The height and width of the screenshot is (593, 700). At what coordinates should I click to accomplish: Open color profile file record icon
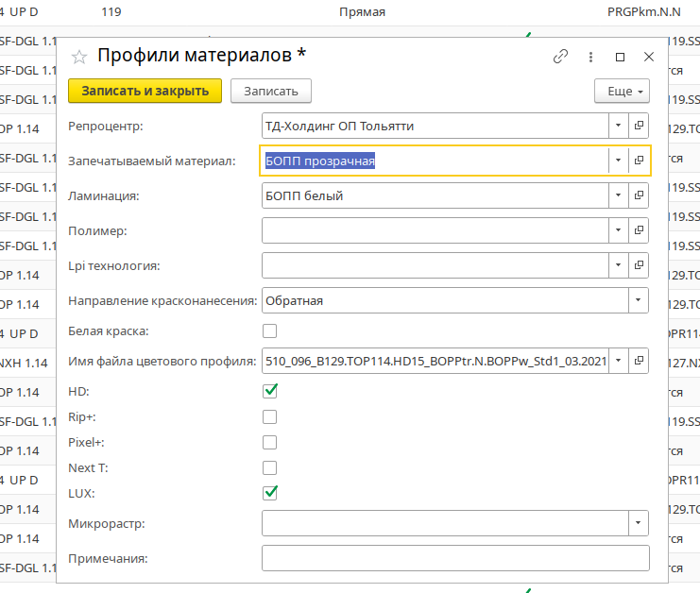pyautogui.click(x=640, y=360)
